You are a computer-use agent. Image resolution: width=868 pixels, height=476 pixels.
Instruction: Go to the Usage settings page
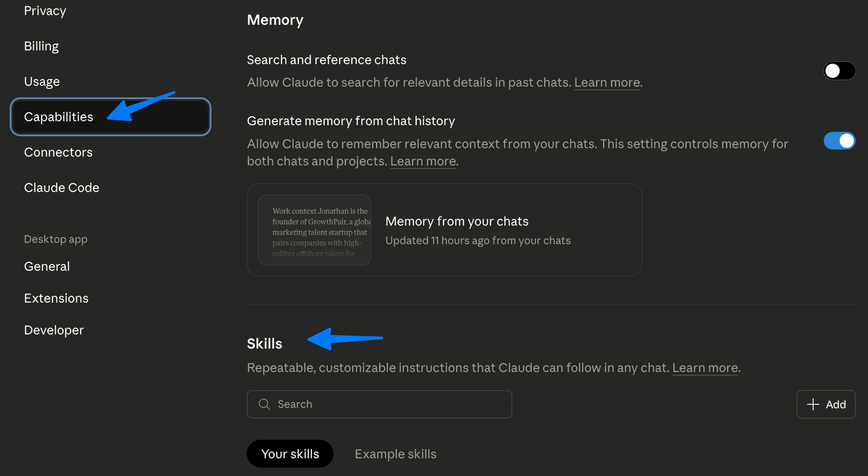(x=42, y=81)
